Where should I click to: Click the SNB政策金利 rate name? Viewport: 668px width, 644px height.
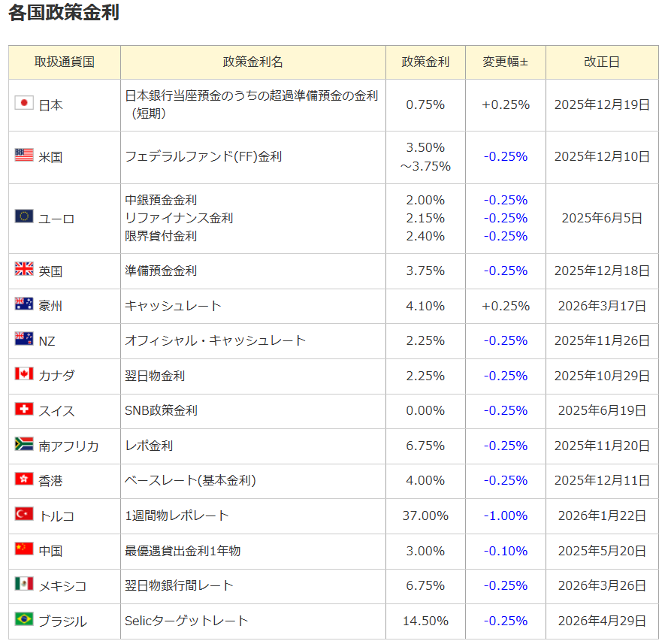pos(161,410)
